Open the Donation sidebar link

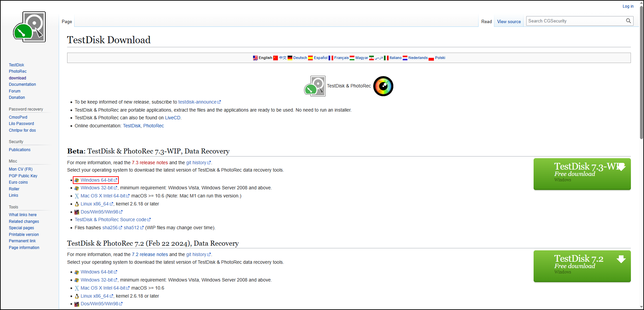(x=17, y=98)
